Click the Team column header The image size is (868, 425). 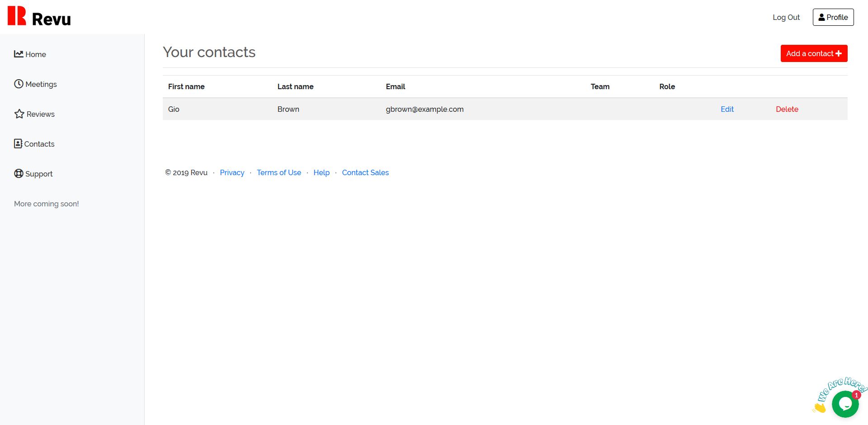600,86
